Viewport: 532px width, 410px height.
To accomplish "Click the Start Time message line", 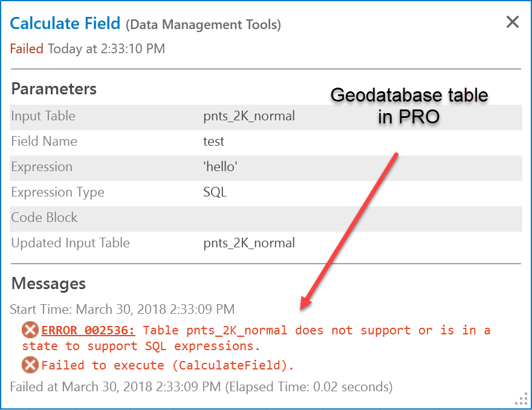I will coord(122,310).
